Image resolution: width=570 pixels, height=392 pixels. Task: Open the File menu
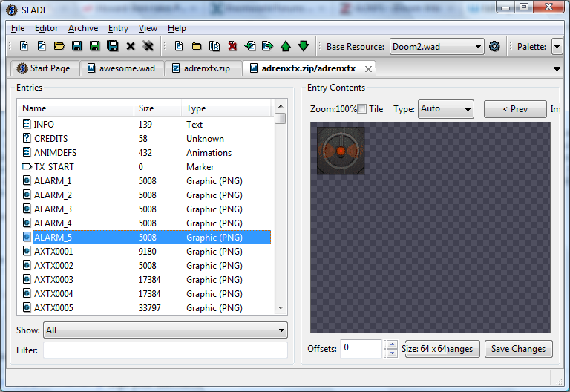(x=18, y=28)
